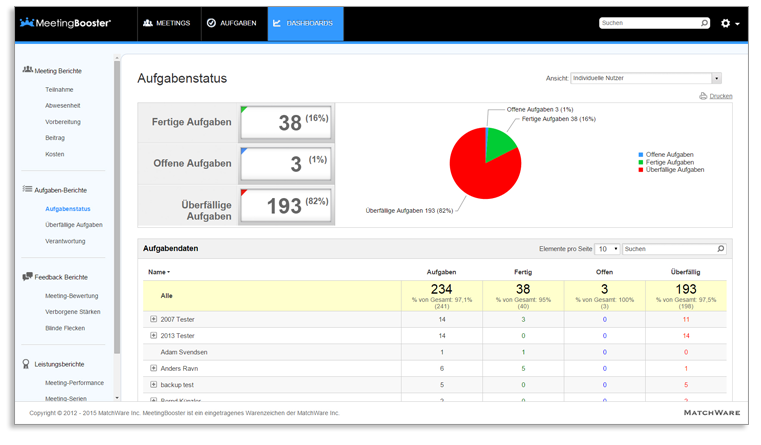The height and width of the screenshot is (445, 761).
Task: Open the Aufgaben tab
Action: click(232, 23)
